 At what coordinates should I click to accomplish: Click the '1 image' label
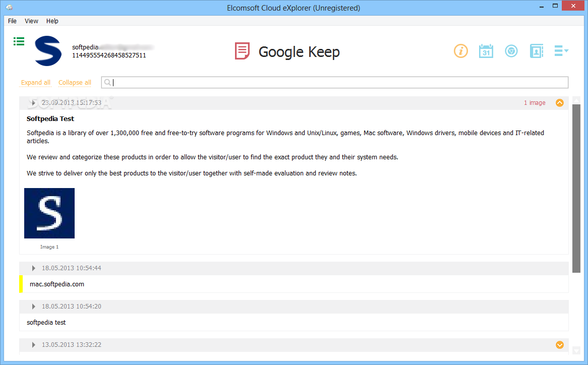pyautogui.click(x=535, y=103)
